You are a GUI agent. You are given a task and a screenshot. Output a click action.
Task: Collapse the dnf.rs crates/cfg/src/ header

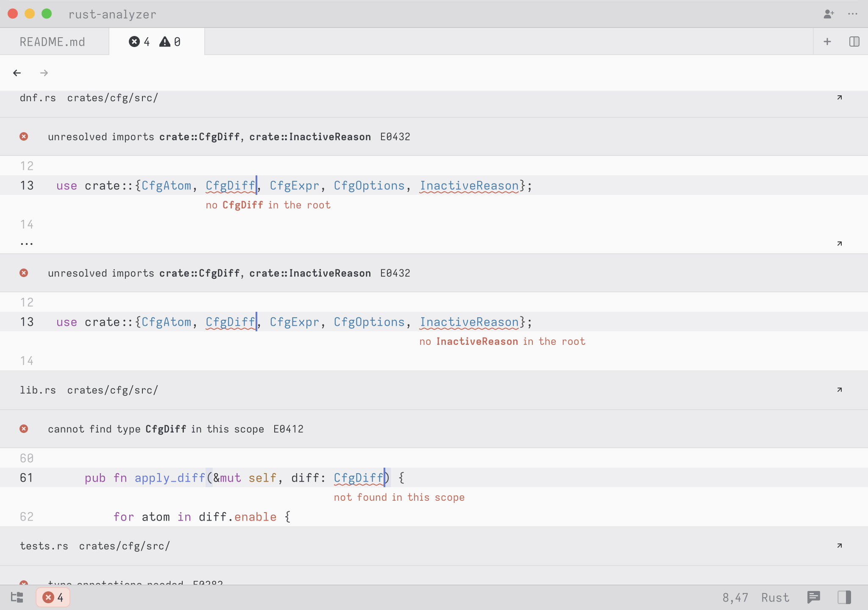click(x=89, y=98)
